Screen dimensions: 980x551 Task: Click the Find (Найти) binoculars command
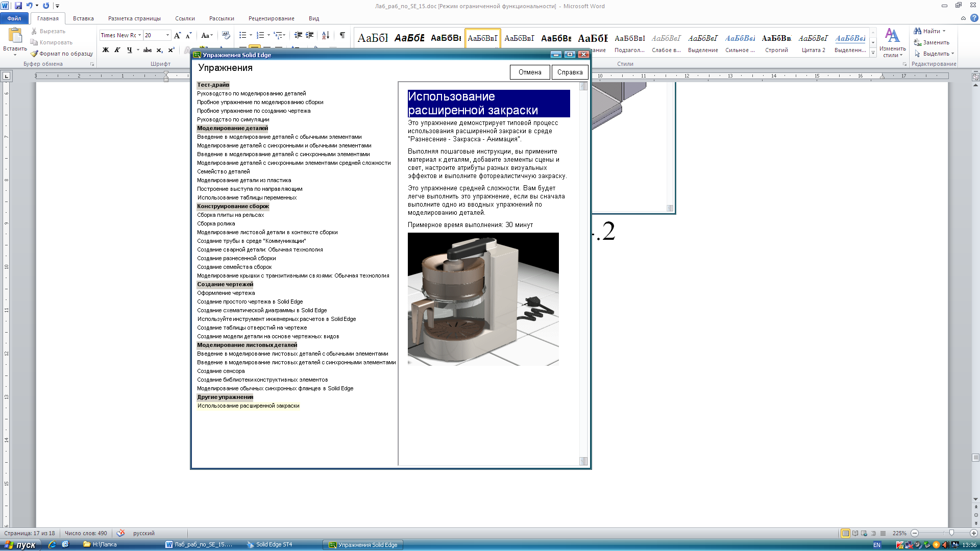pos(929,31)
